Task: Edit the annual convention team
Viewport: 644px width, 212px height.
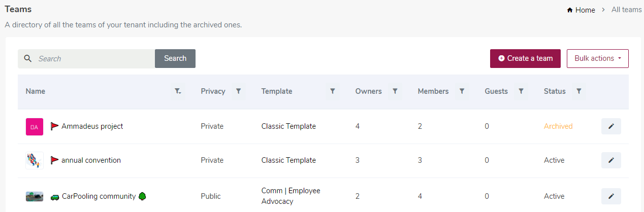Action: tap(611, 160)
